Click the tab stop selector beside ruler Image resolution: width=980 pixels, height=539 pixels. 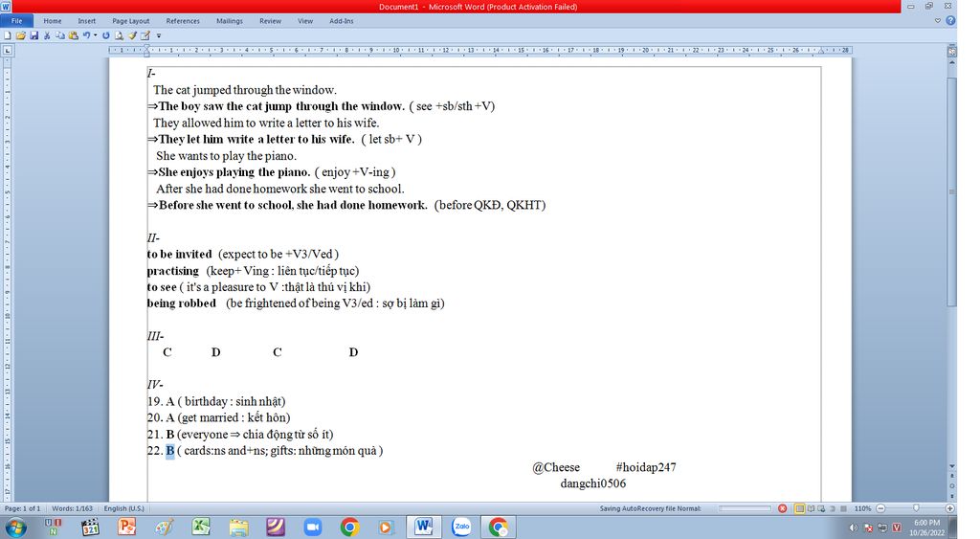[x=8, y=50]
